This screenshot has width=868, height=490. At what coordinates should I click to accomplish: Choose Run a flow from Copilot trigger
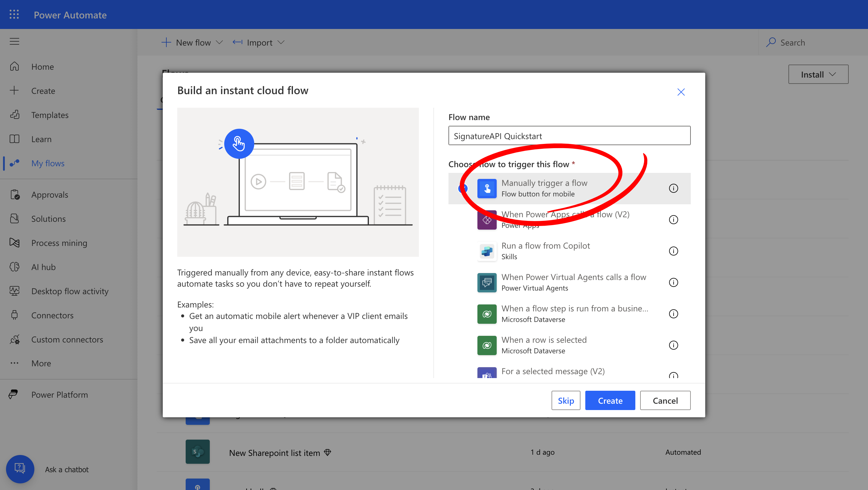[x=545, y=246]
